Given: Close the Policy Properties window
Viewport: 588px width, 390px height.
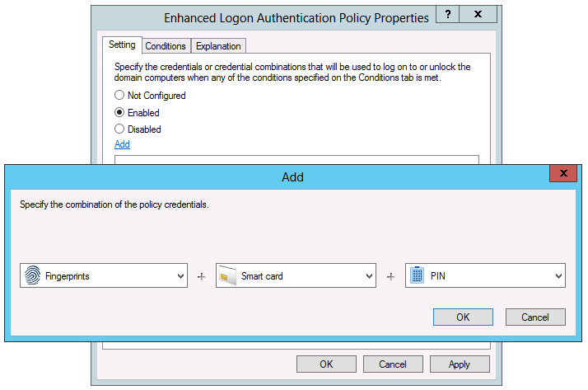Looking at the screenshot, I should coord(478,16).
